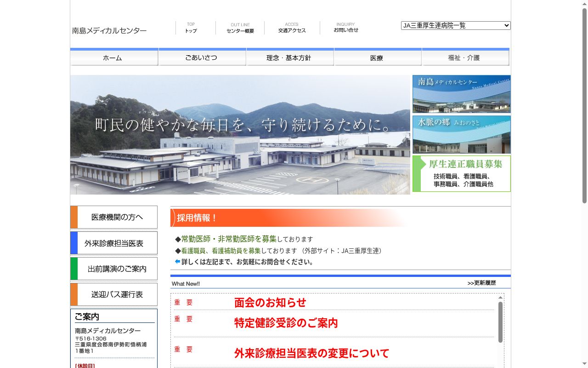Select the ごあいさつ navigation tab
This screenshot has height=368, width=588.
[202, 57]
